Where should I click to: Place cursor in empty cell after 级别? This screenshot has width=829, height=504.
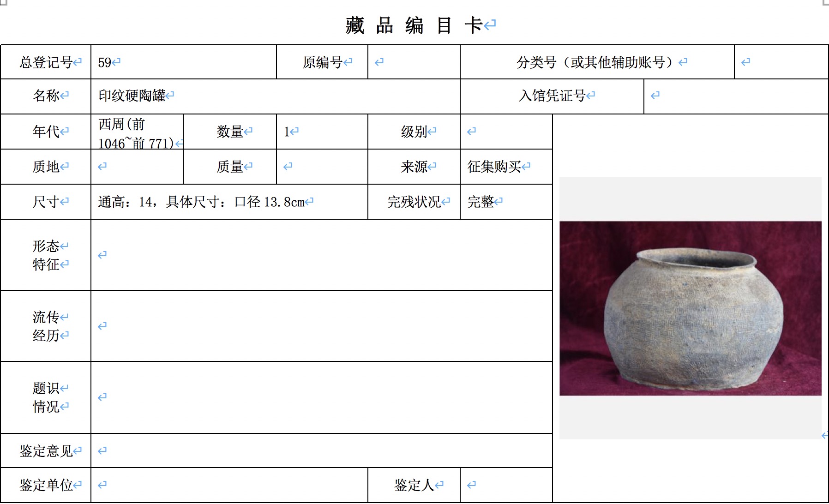tap(506, 132)
